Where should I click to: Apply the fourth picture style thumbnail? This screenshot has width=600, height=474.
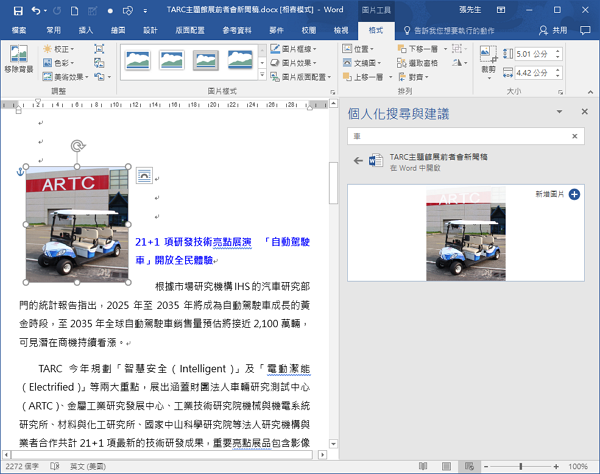(x=240, y=60)
